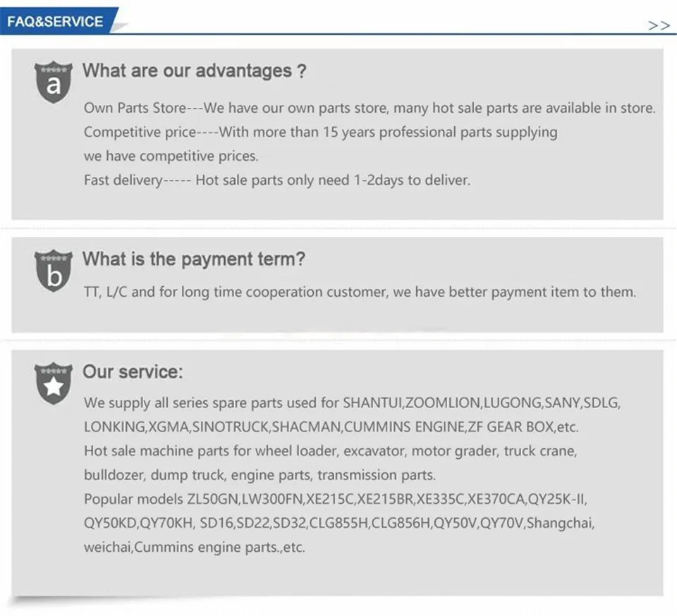Click the line starting 'QY50KD,QY70KH'

tap(339, 523)
